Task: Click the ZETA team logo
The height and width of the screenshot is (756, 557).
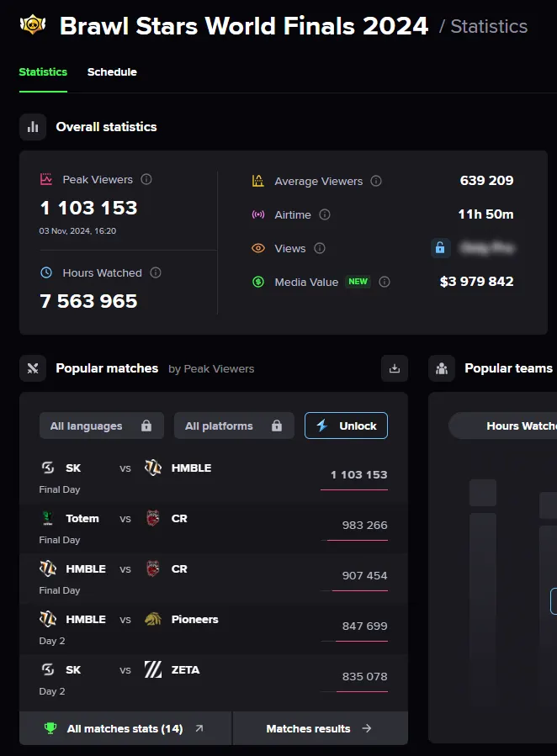Action: [x=154, y=669]
